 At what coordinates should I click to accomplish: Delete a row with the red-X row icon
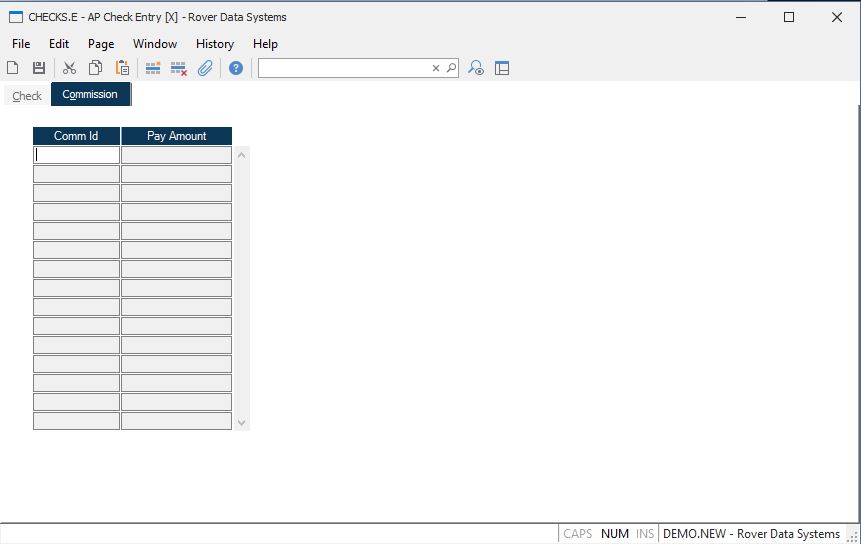point(179,68)
